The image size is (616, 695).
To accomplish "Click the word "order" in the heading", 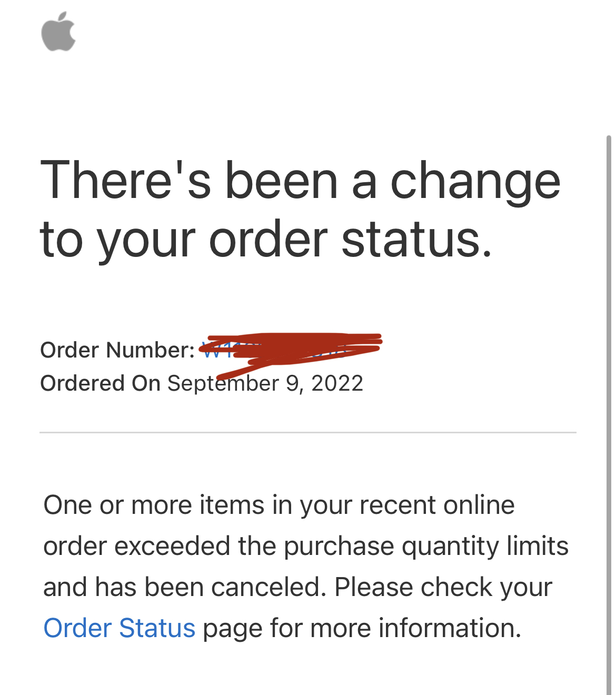I will [x=269, y=240].
